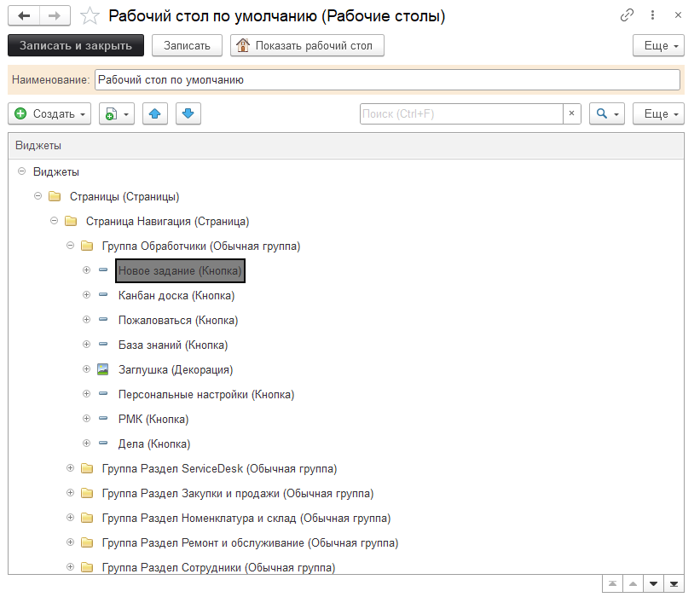
Task: Click the back navigation arrow
Action: click(24, 15)
